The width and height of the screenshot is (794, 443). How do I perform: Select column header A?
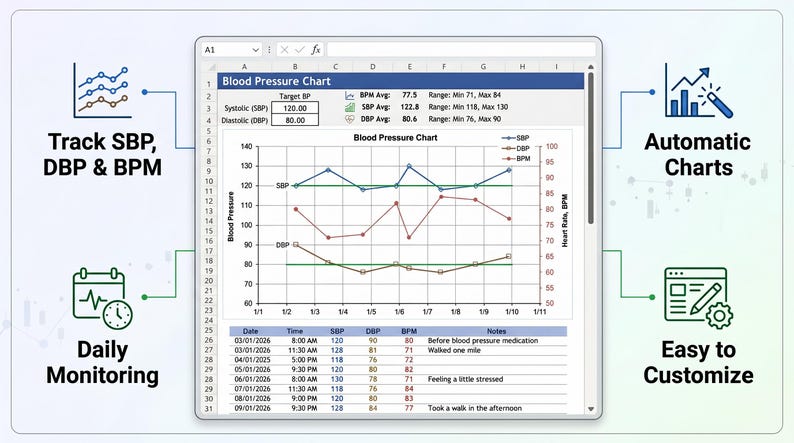coord(244,67)
